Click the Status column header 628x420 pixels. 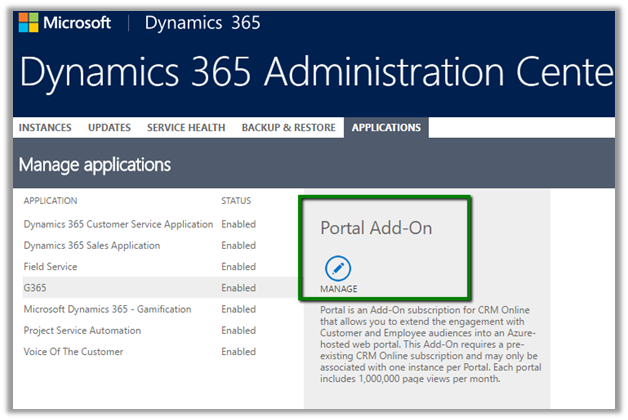[x=236, y=201]
